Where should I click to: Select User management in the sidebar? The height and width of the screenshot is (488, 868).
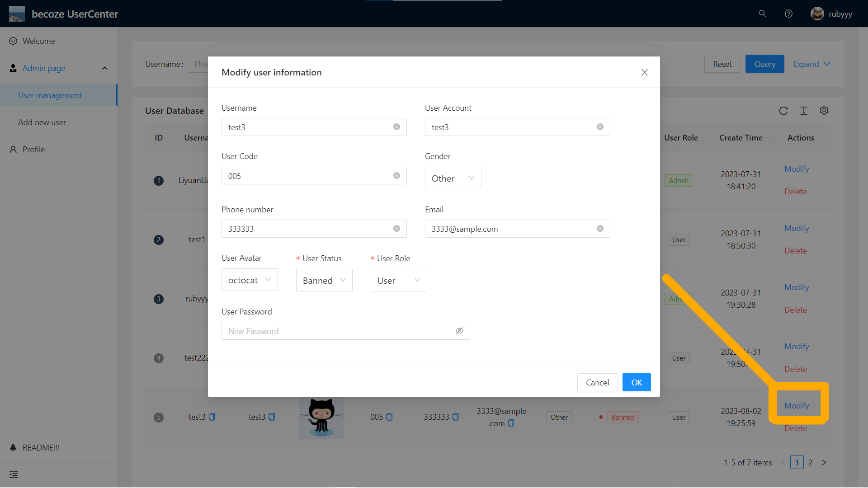click(59, 95)
